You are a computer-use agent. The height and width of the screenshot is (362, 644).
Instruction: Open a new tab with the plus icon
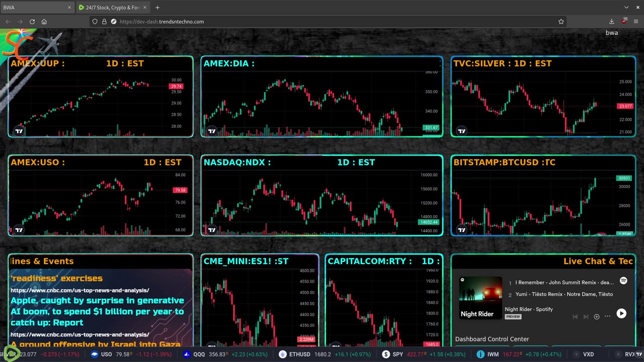coord(157,8)
